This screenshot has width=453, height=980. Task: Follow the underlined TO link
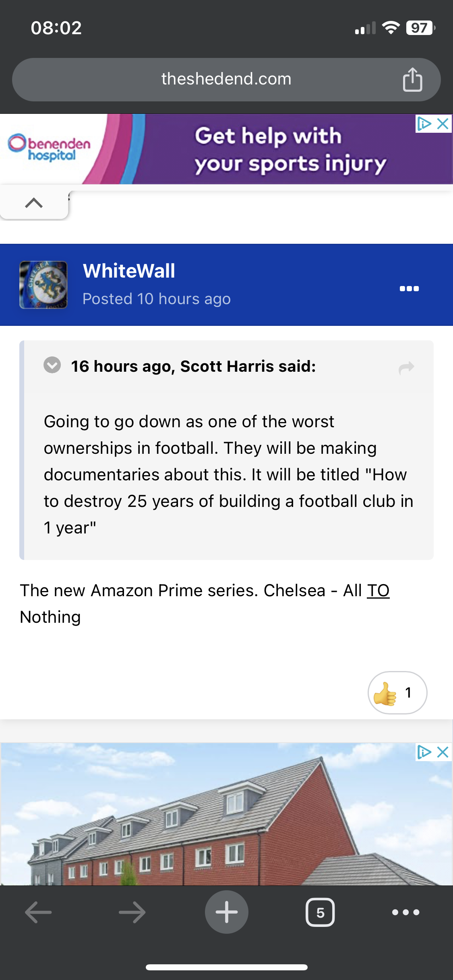click(378, 591)
